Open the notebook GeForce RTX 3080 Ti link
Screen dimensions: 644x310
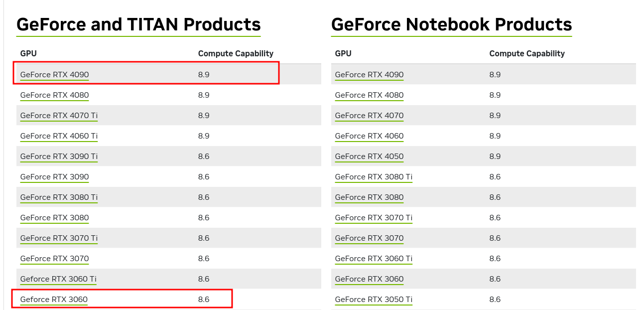(374, 177)
